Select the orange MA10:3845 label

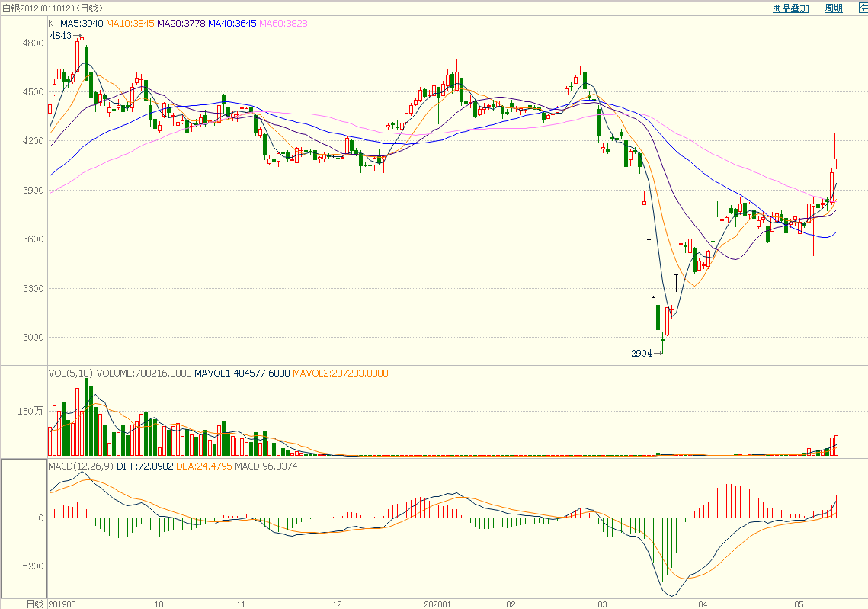click(x=130, y=24)
